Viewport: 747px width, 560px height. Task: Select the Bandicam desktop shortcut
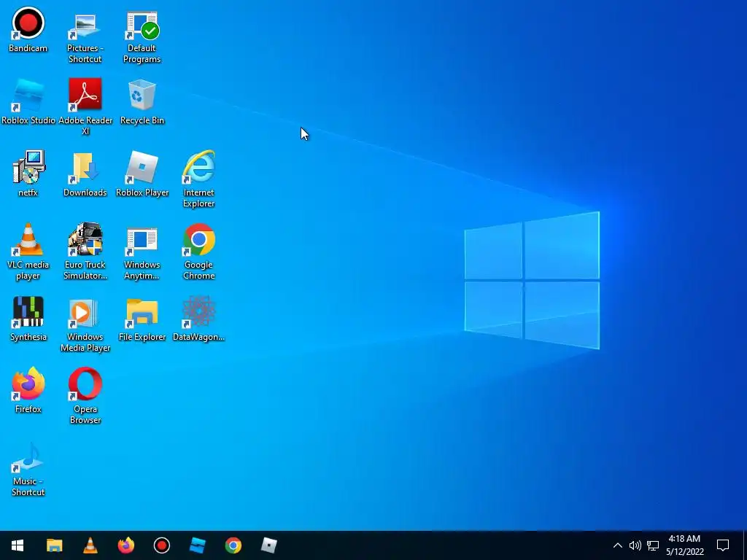[28, 30]
